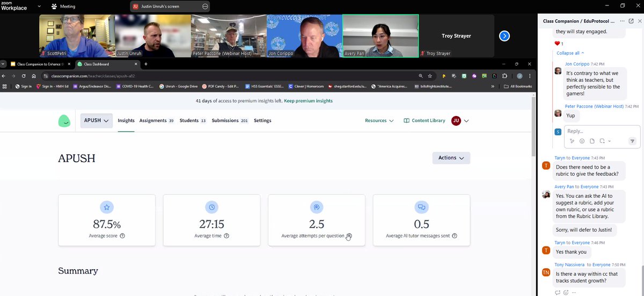Expand the Resources dropdown
This screenshot has width=644, height=296.
(x=379, y=121)
